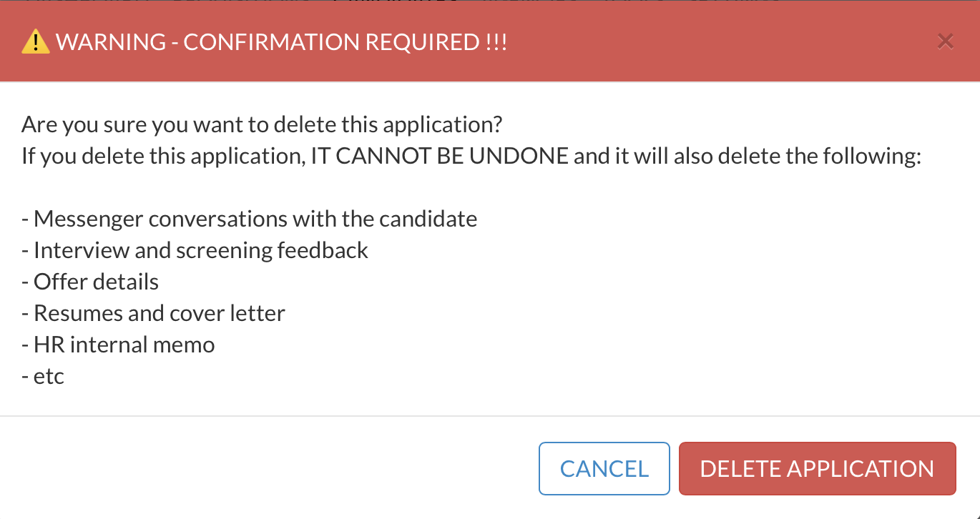Click the Offer details entry
This screenshot has width=980, height=519.
click(89, 282)
